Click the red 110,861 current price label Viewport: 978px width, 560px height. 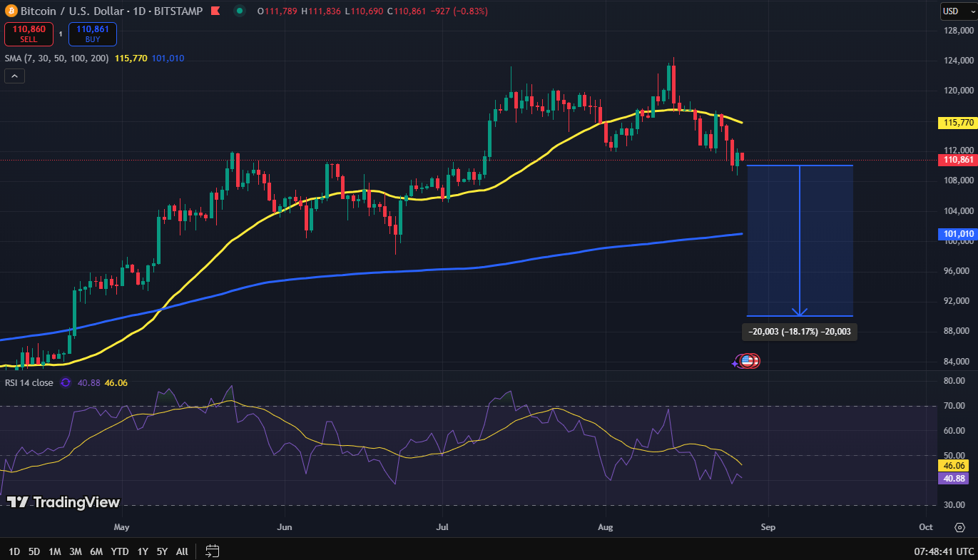pyautogui.click(x=957, y=160)
